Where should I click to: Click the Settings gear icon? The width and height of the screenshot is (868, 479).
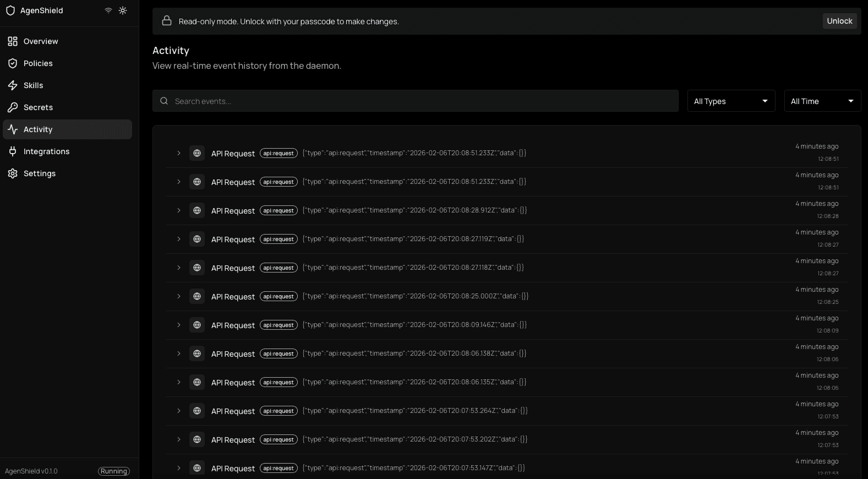[x=13, y=173]
